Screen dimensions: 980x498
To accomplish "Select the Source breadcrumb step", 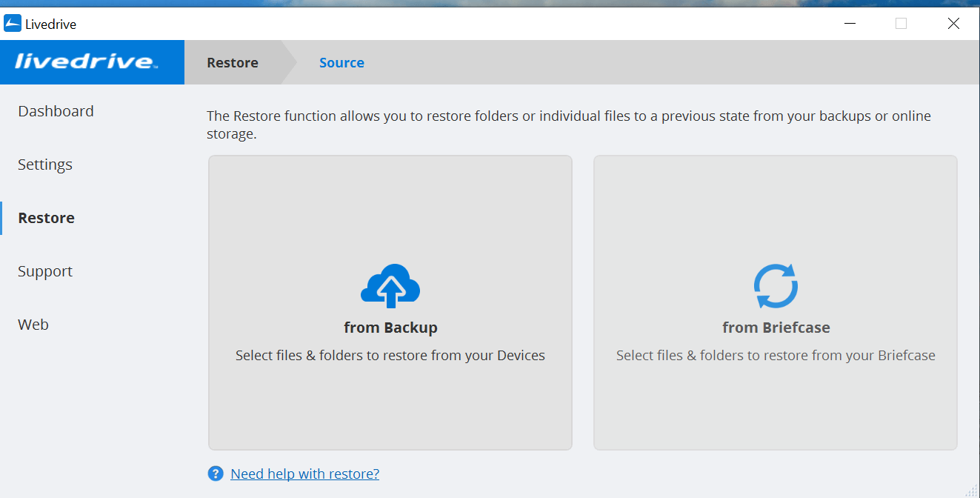I will (x=341, y=62).
